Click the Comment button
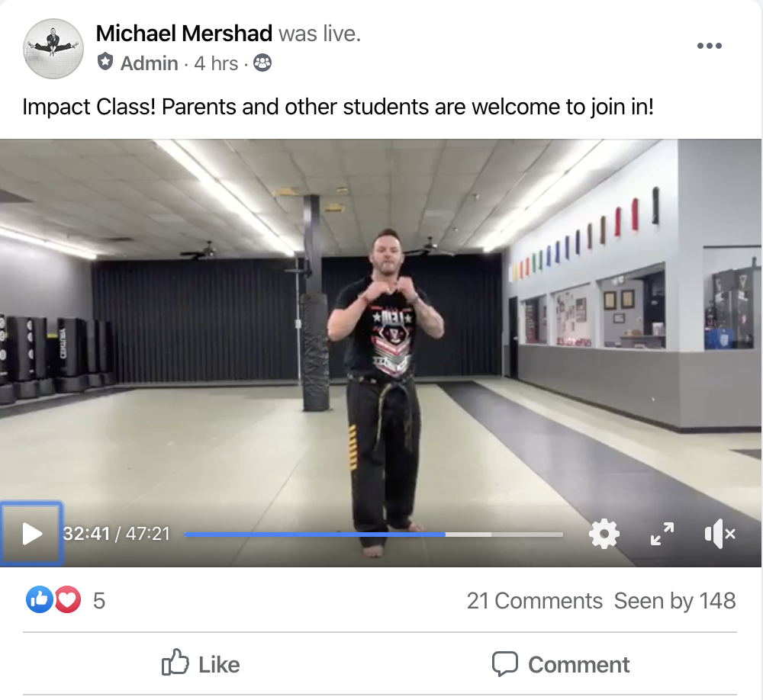Image resolution: width=763 pixels, height=700 pixels. coord(561,664)
